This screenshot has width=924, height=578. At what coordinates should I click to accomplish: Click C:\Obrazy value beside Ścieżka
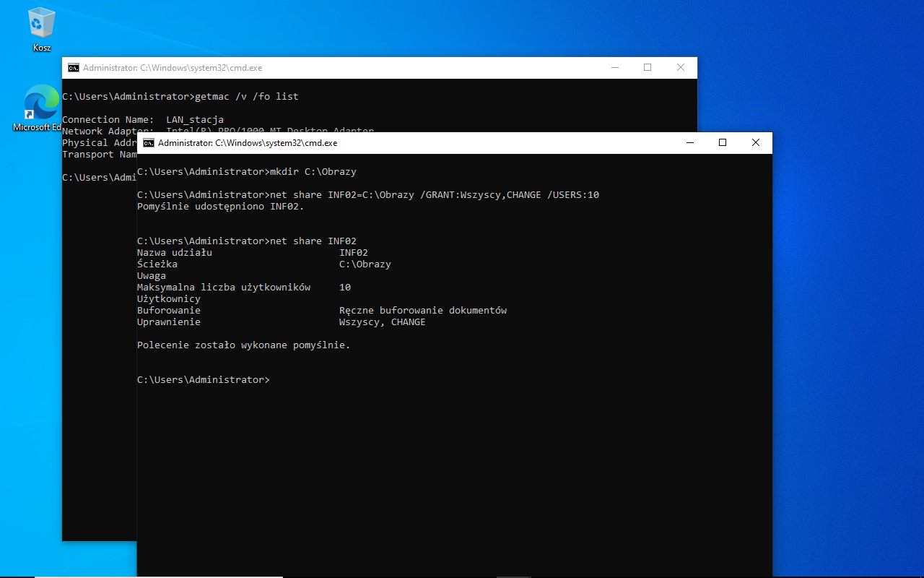pyautogui.click(x=365, y=264)
